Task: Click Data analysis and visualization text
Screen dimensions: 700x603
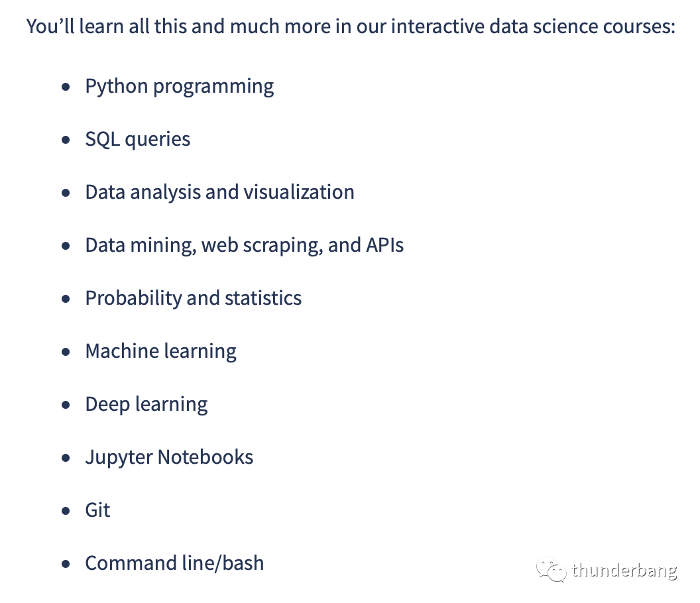Action: click(219, 192)
